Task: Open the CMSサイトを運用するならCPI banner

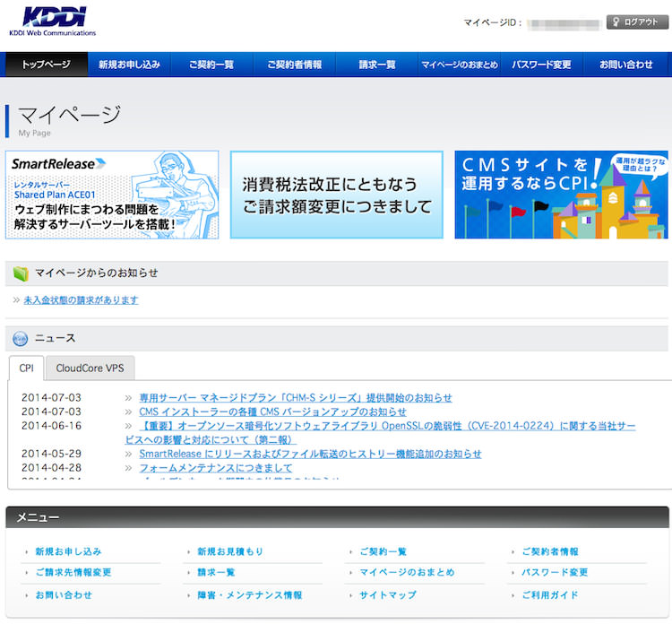Action: 562,195
